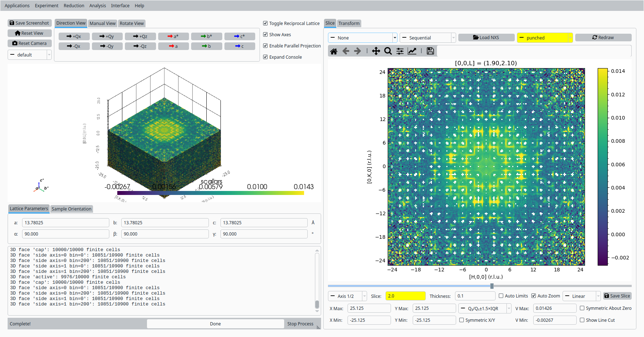Orient view along red a* arrow
This screenshot has height=337, width=644.
(x=173, y=36)
